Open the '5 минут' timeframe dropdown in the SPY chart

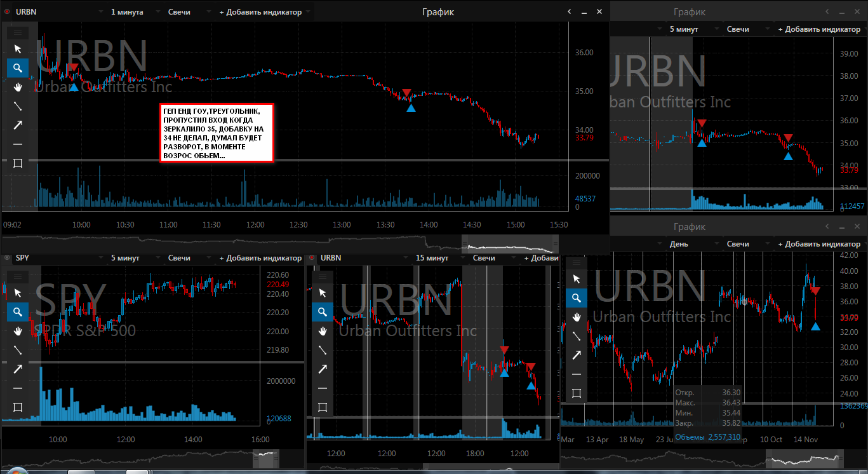click(135, 258)
